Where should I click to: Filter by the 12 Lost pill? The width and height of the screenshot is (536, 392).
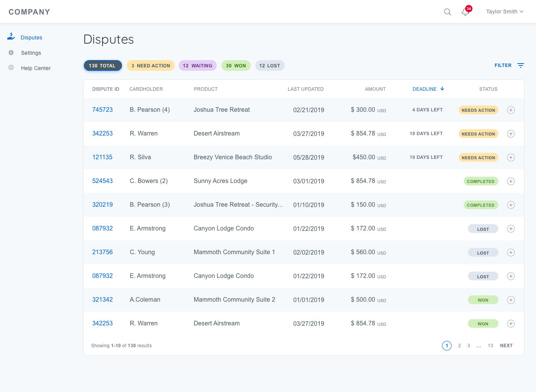click(270, 66)
